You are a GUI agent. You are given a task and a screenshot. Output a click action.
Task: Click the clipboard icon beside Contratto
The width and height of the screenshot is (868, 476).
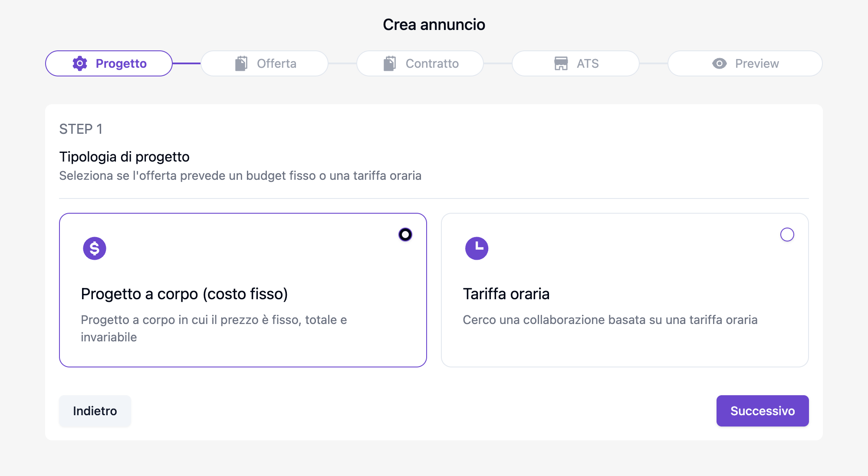pyautogui.click(x=389, y=63)
